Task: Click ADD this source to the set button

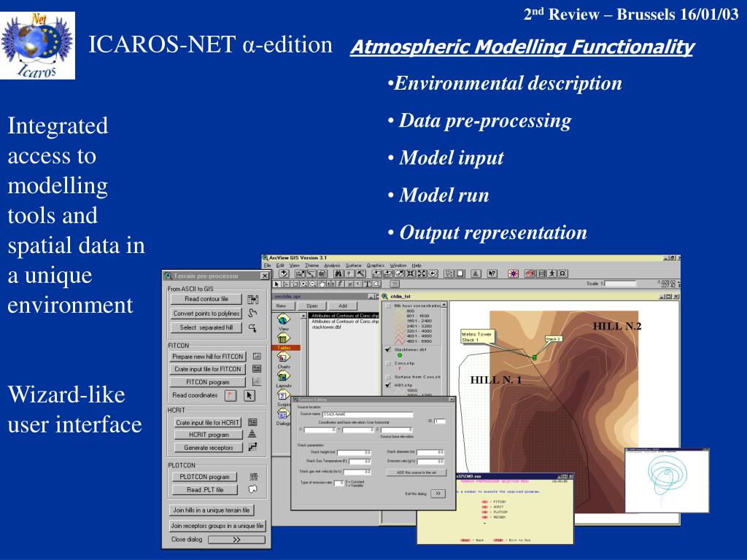Action: pyautogui.click(x=417, y=472)
